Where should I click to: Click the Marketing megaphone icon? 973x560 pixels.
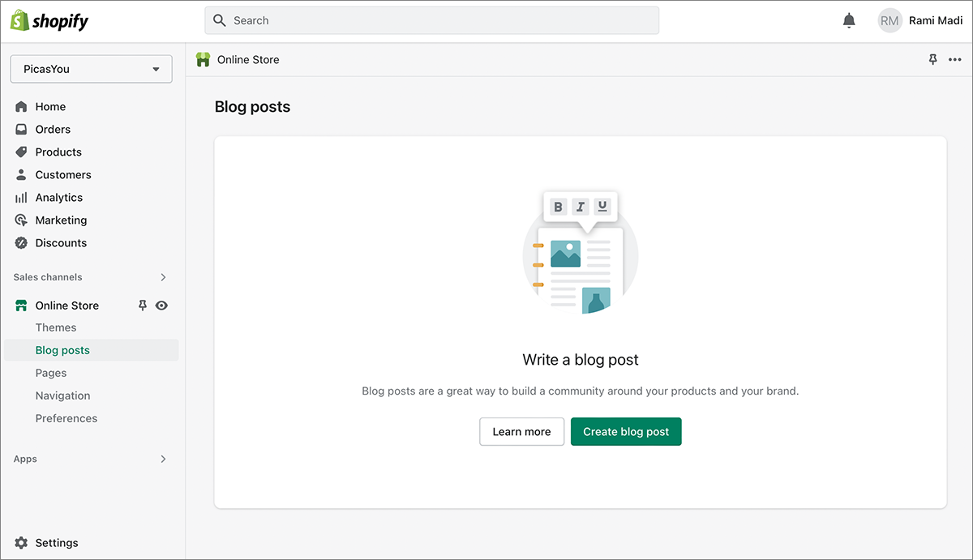[20, 220]
